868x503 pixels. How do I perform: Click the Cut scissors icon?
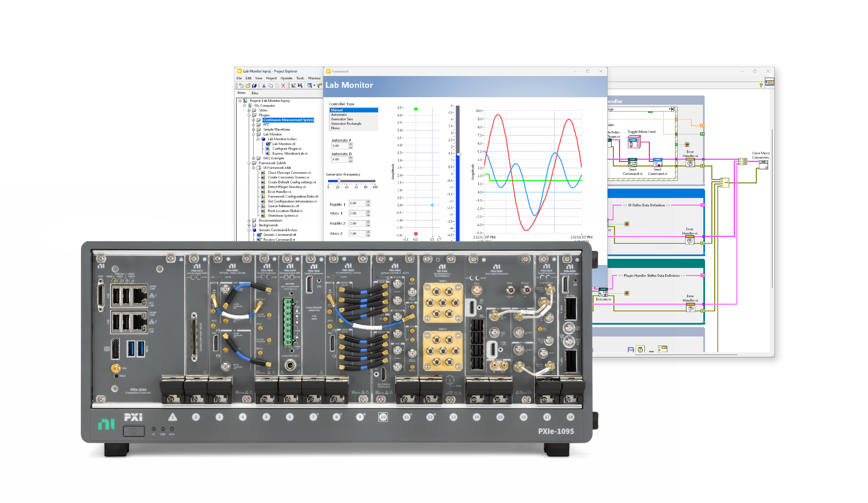point(264,85)
